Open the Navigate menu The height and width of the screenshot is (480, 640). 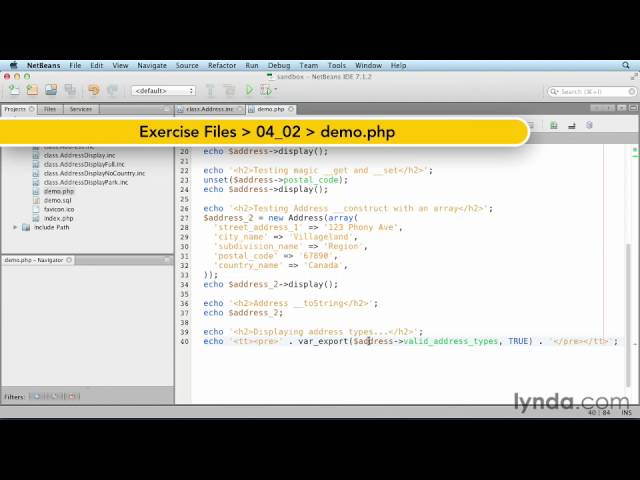152,65
